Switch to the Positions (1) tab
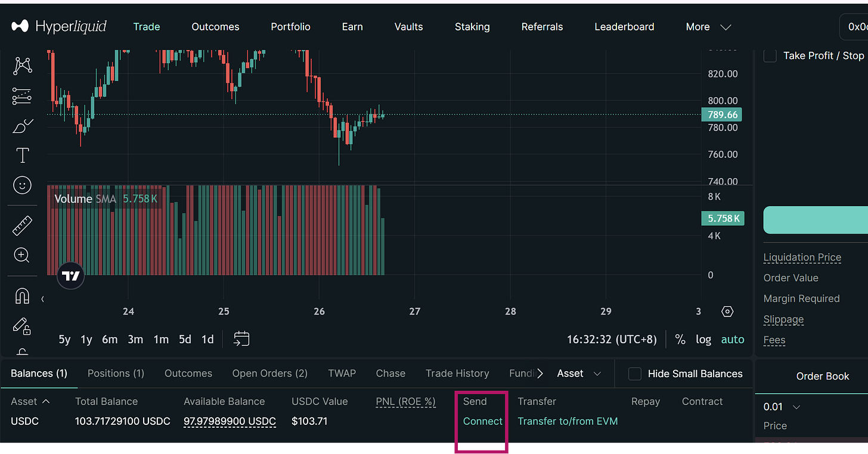868x454 pixels. (116, 374)
